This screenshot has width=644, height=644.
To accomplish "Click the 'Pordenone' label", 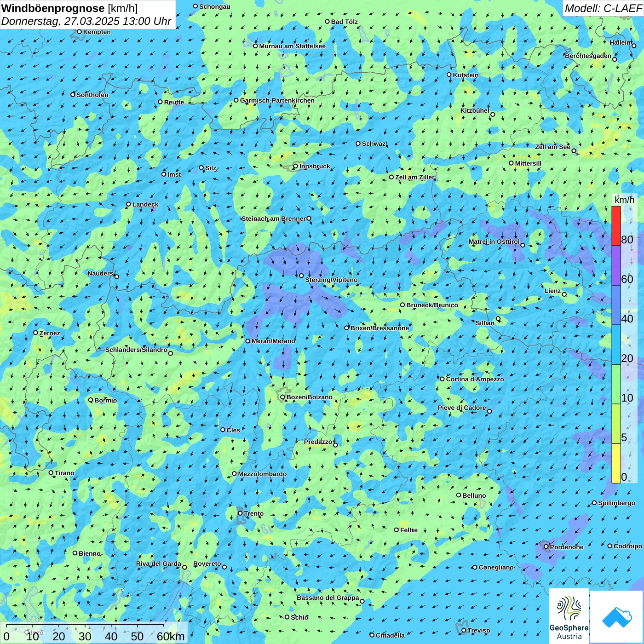I will [x=567, y=547].
